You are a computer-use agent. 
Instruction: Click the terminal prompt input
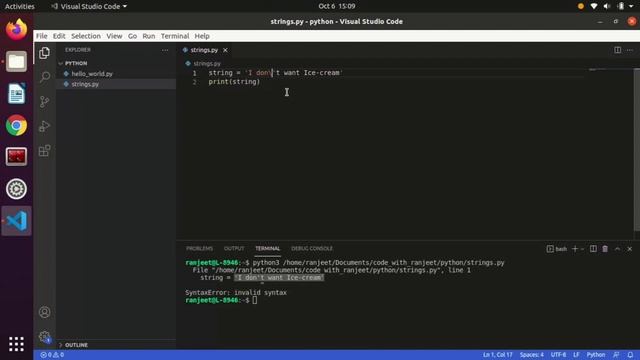point(255,300)
